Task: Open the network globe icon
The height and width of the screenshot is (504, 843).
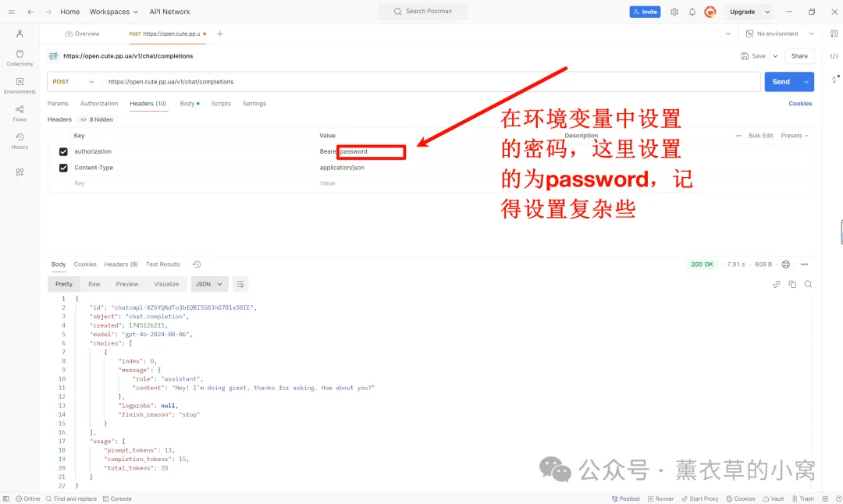Action: pyautogui.click(x=786, y=264)
